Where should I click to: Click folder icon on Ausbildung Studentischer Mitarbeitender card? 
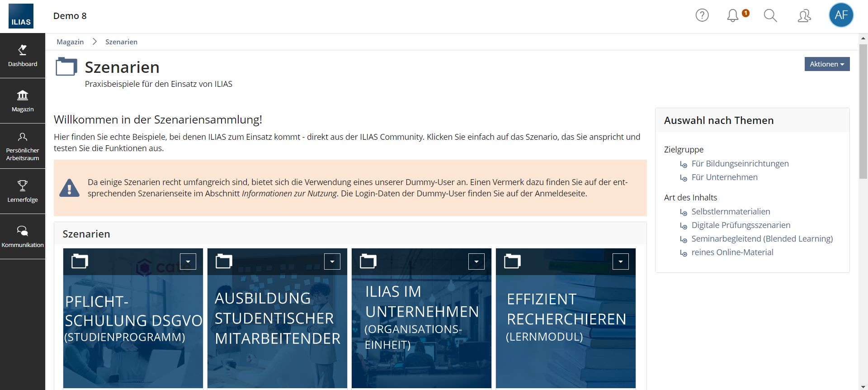[224, 261]
